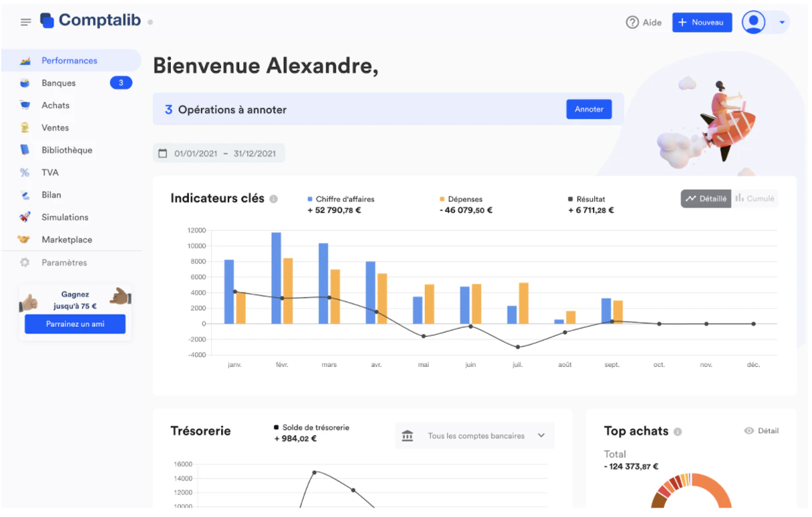Click the Performances sidebar icon
Viewport: 812px width, 517px height.
[25, 61]
